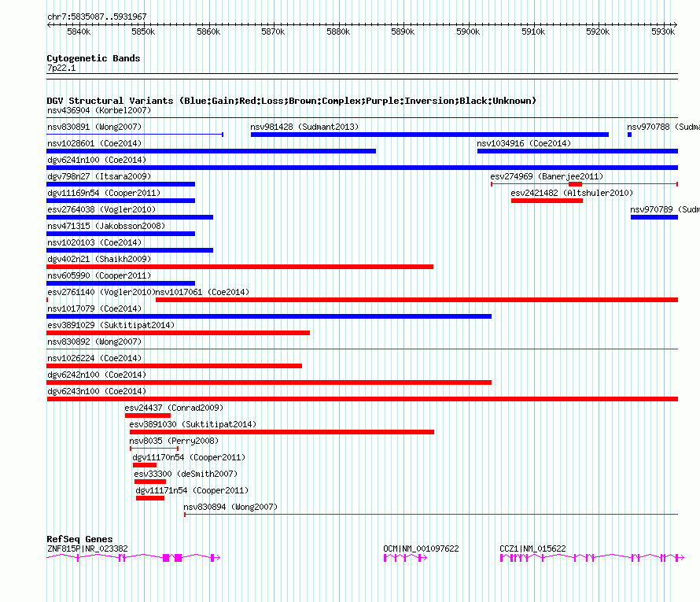Click the 5840k ruler position

click(79, 31)
